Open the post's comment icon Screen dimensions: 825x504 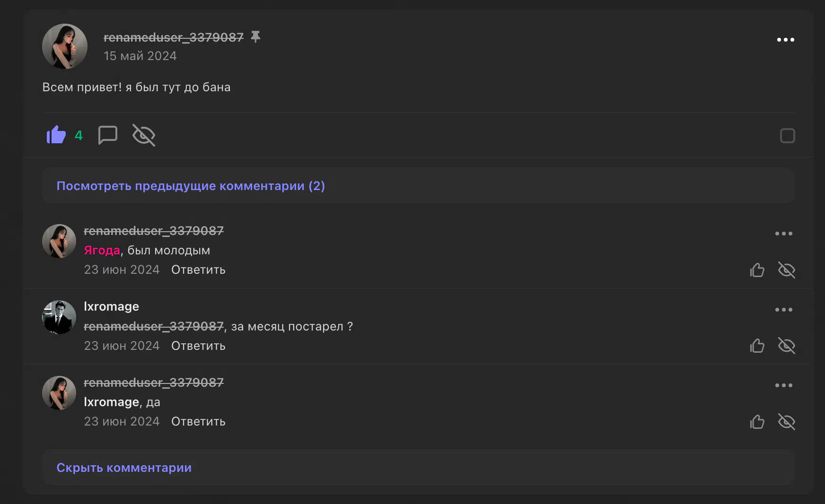[x=107, y=135]
